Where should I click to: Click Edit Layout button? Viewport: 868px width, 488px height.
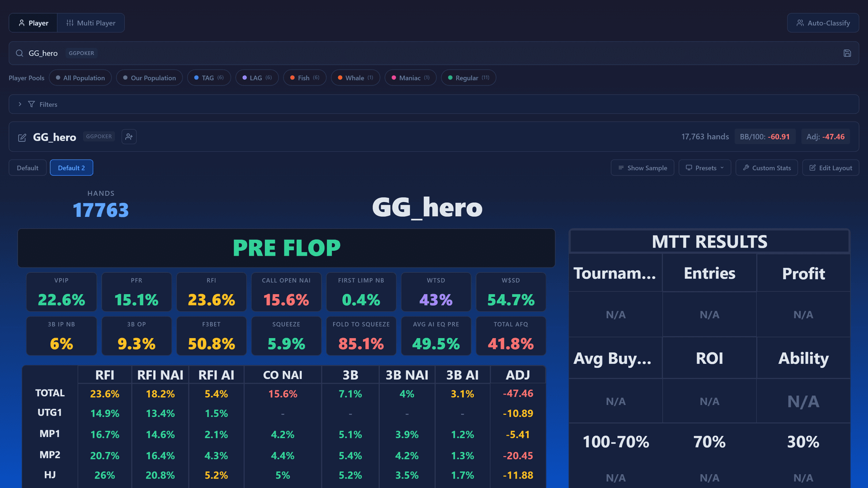[830, 168]
